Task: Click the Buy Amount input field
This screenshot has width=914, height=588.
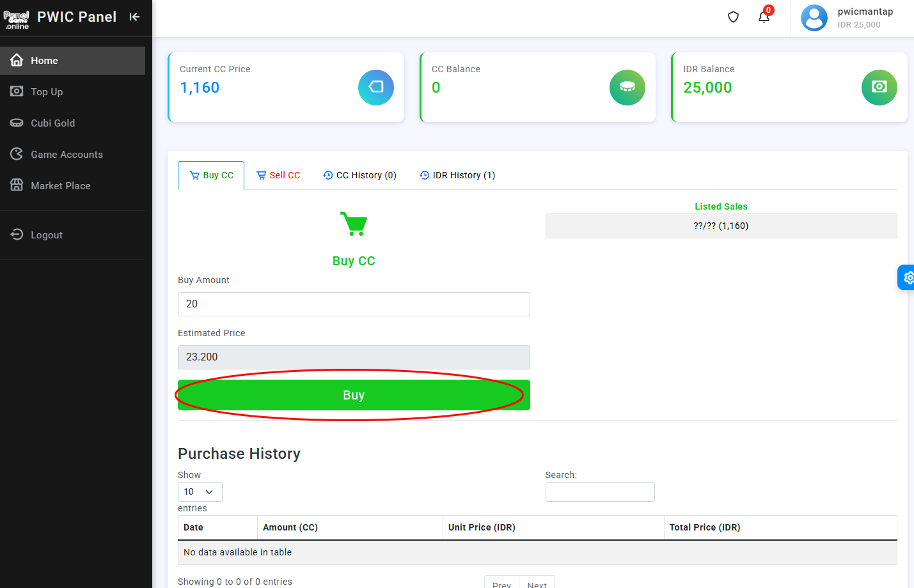Action: [354, 304]
